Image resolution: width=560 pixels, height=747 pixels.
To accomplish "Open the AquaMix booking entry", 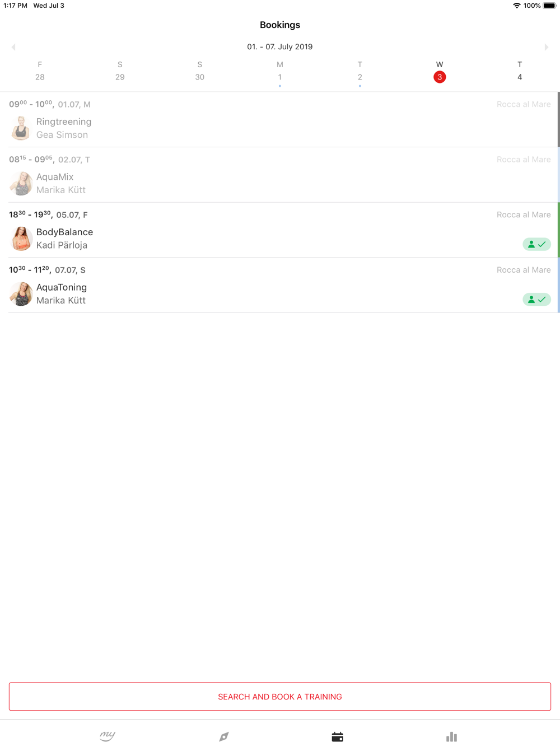I will pyautogui.click(x=280, y=175).
